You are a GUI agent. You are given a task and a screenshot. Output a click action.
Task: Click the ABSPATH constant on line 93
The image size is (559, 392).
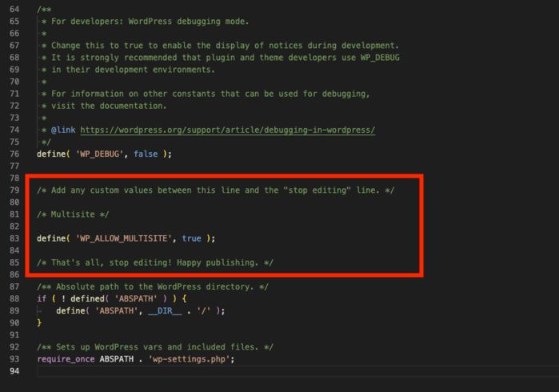coord(117,359)
